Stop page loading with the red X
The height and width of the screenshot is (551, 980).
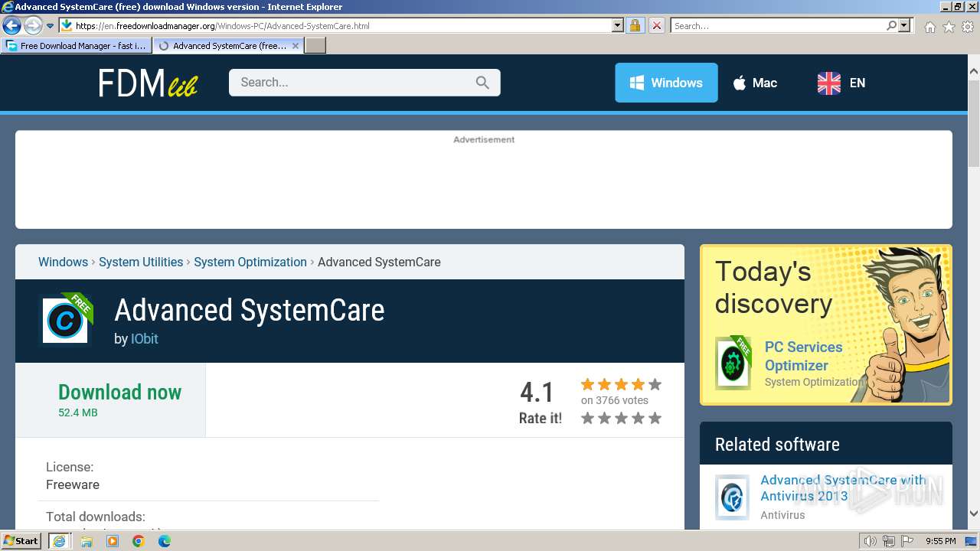coord(656,25)
